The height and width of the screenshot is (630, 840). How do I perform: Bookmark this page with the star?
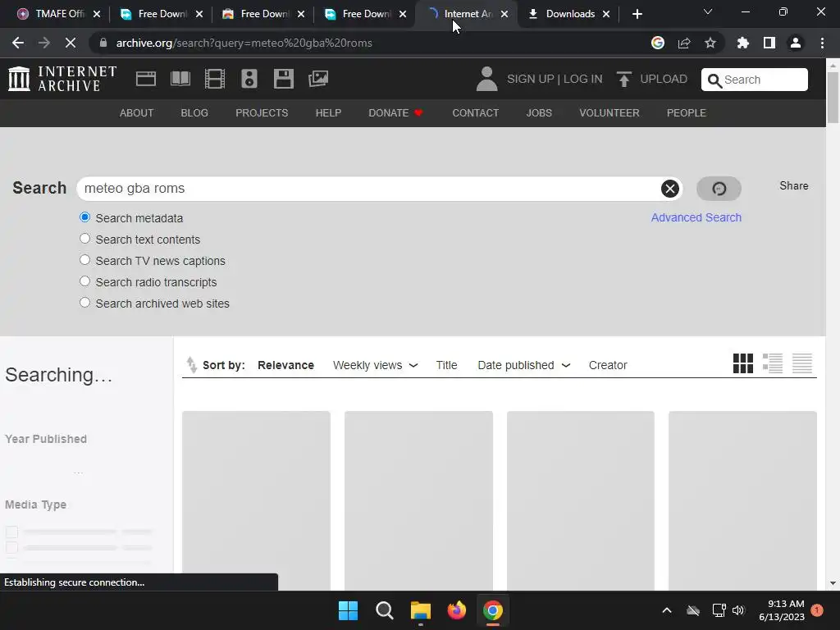click(710, 43)
